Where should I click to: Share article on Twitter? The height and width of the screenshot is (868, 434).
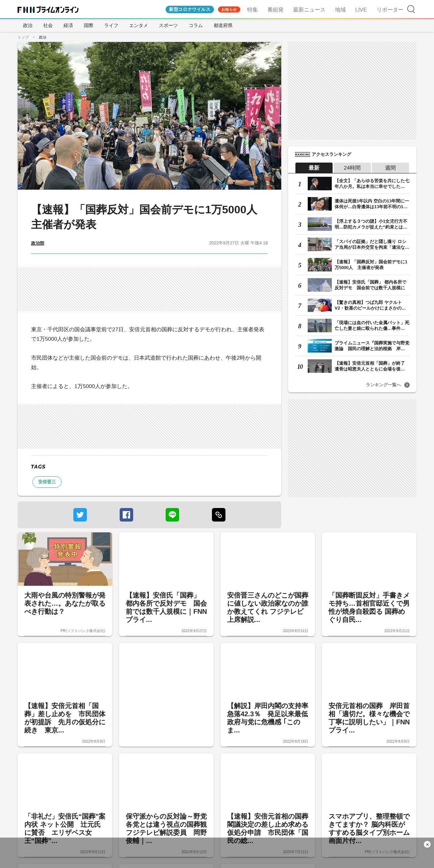[80, 515]
